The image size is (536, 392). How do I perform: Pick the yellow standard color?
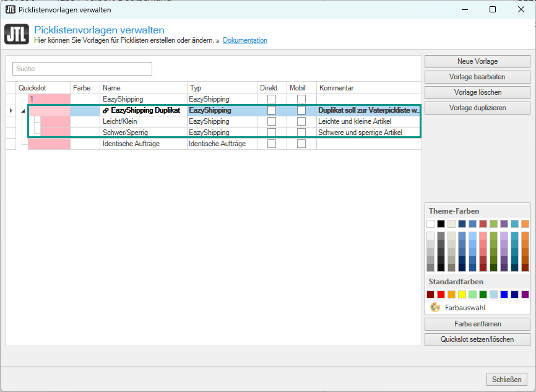coord(462,294)
